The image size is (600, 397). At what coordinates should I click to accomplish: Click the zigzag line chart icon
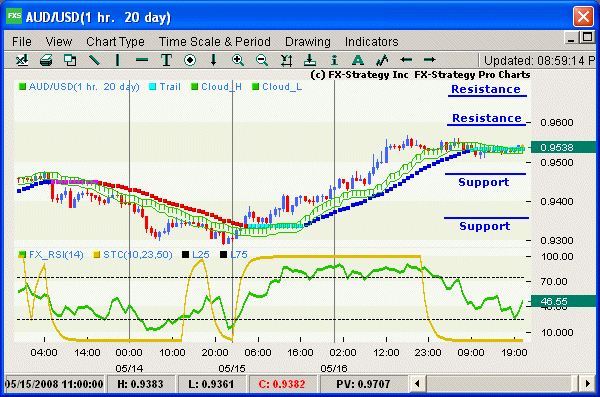382,60
